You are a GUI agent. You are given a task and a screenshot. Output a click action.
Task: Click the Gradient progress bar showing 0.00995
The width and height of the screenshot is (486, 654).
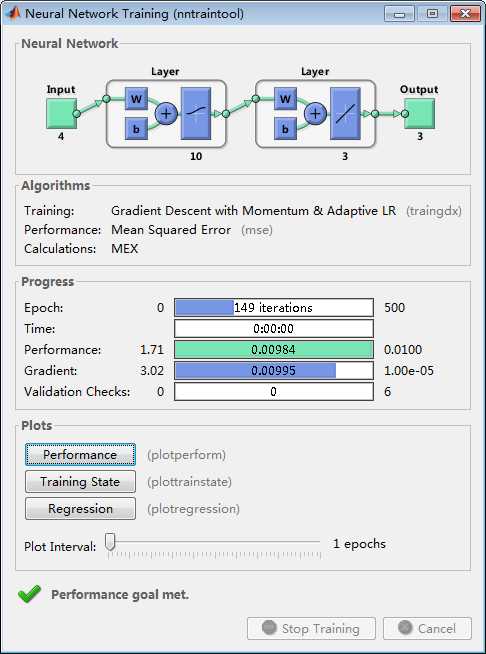[x=274, y=370]
